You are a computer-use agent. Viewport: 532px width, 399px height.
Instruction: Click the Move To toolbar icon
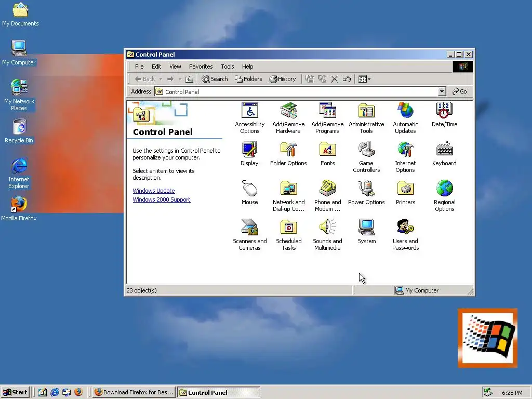309,79
